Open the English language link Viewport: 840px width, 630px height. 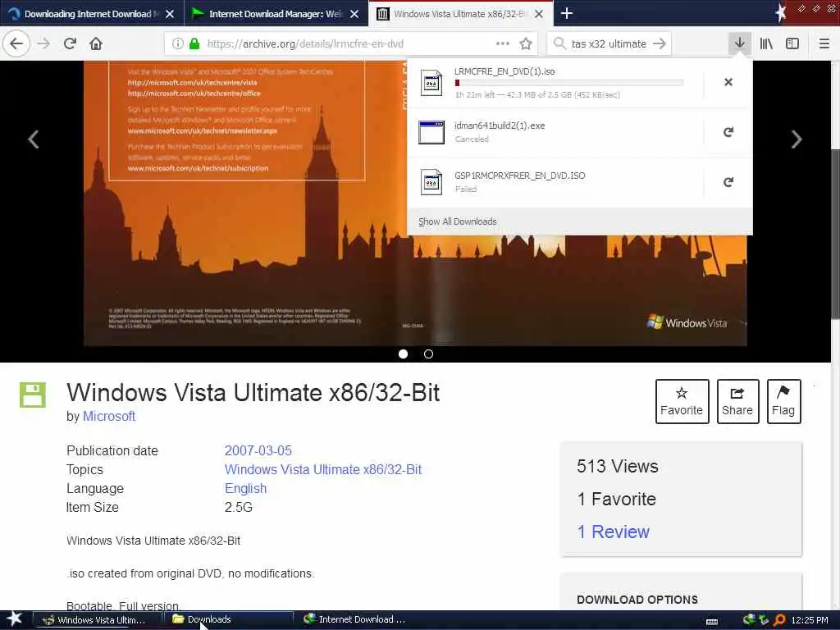[245, 489]
